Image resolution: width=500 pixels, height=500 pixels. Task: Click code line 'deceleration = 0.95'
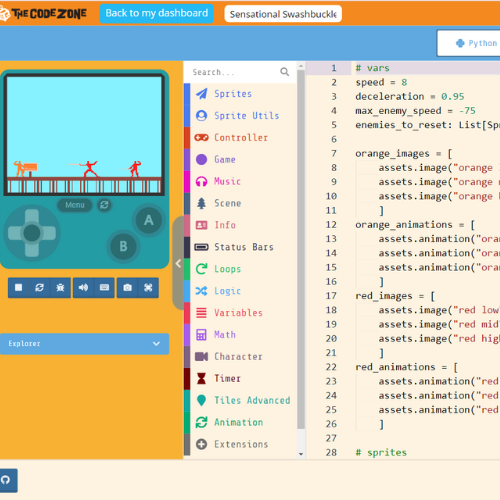410,97
